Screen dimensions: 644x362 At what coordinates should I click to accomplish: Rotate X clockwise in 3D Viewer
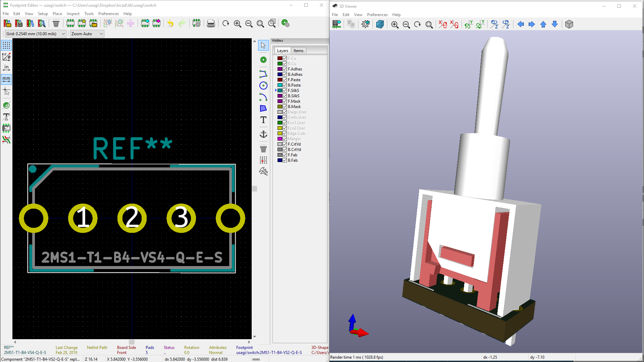(x=443, y=24)
